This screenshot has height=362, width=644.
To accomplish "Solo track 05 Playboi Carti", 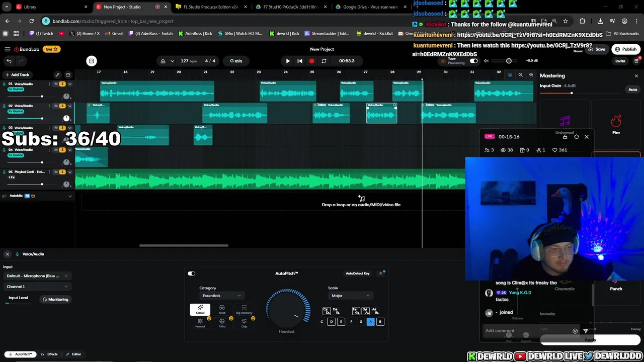I will [x=62, y=172].
